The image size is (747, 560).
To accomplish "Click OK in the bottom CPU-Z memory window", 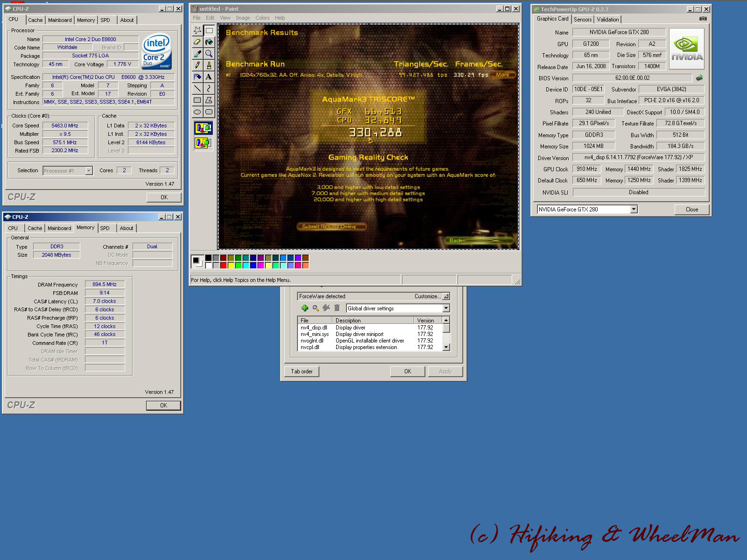I will pyautogui.click(x=163, y=406).
